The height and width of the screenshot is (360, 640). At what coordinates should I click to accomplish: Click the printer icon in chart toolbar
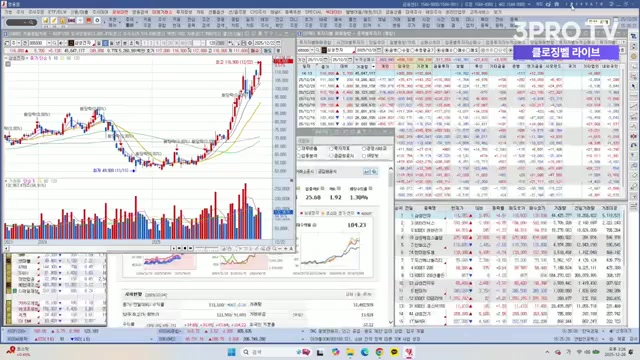[x=244, y=43]
